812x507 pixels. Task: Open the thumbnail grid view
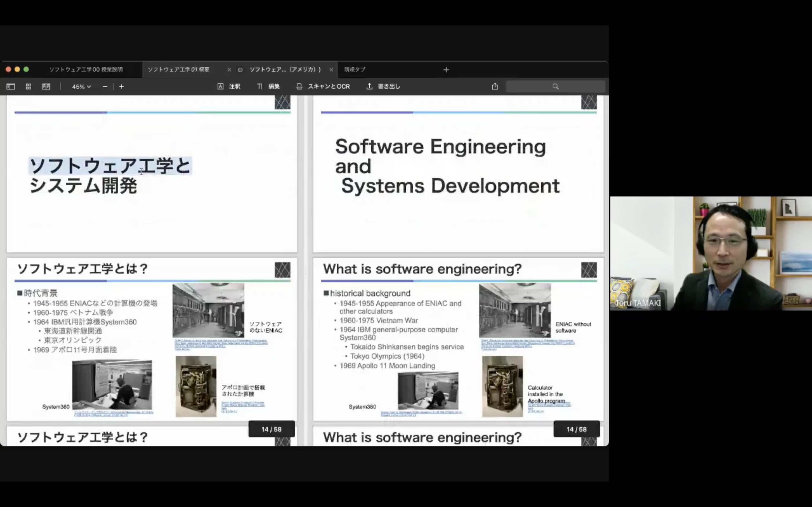pos(28,86)
